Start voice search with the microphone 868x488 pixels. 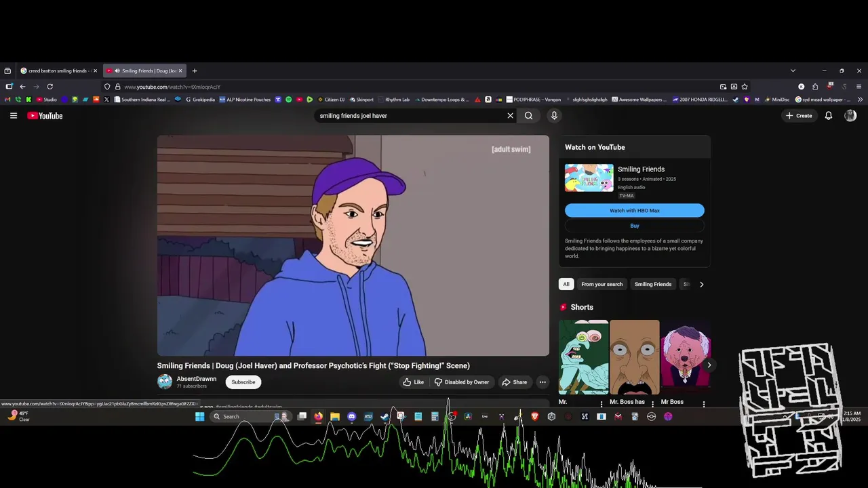554,116
